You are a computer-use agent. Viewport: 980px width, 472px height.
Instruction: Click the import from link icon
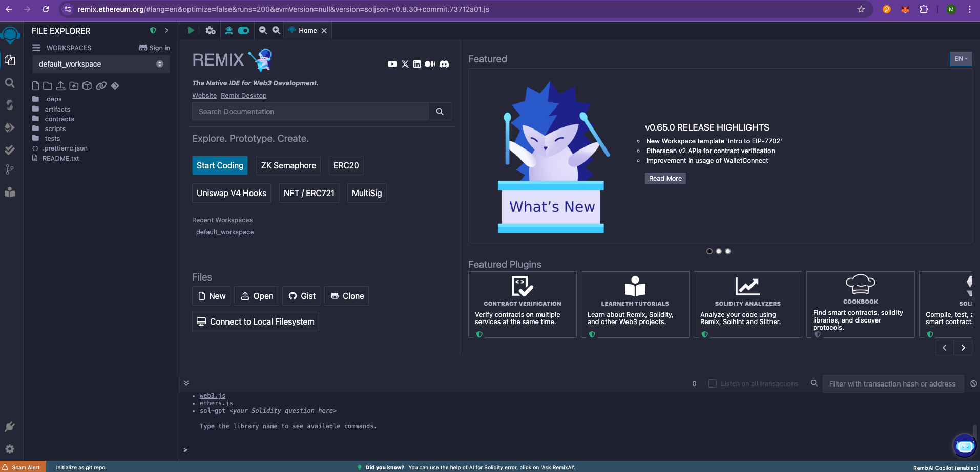(101, 85)
